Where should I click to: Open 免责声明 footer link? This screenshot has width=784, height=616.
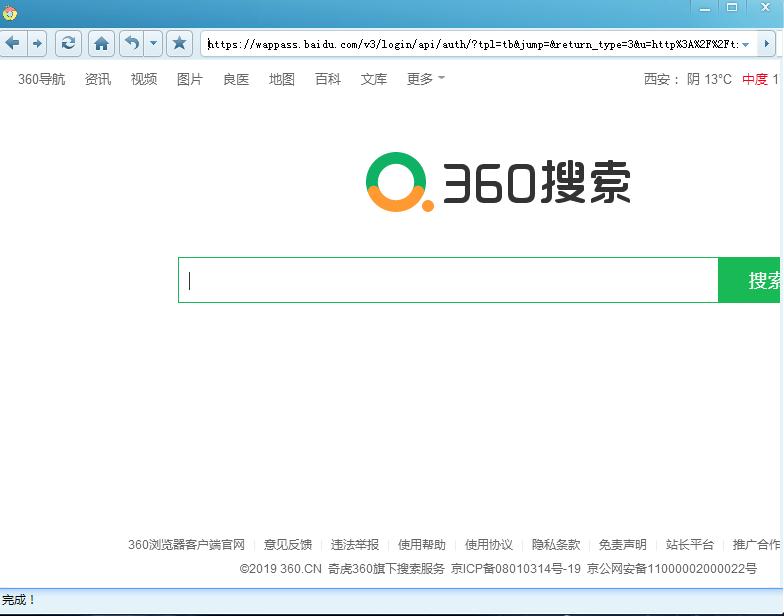(623, 544)
